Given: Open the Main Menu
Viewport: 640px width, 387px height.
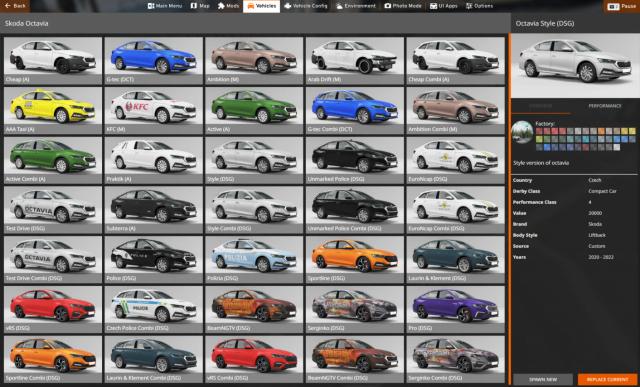Looking at the screenshot, I should pos(165,6).
